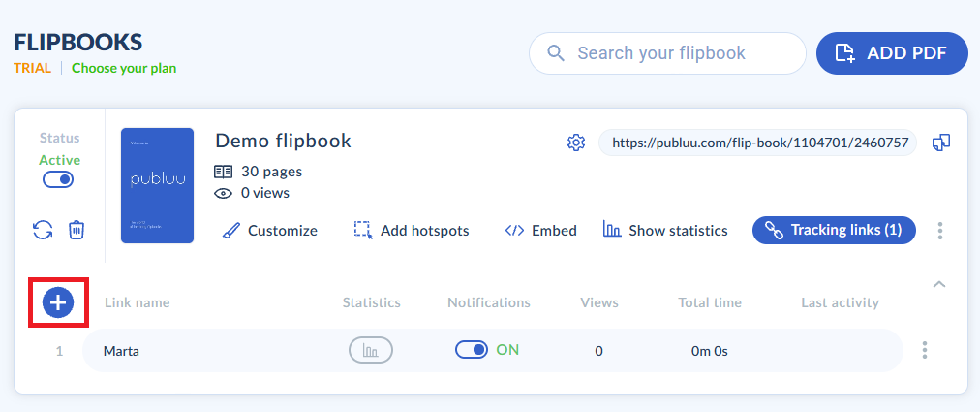Select the flipbook URL field
Viewport: 980px width, 412px height.
pos(757,143)
